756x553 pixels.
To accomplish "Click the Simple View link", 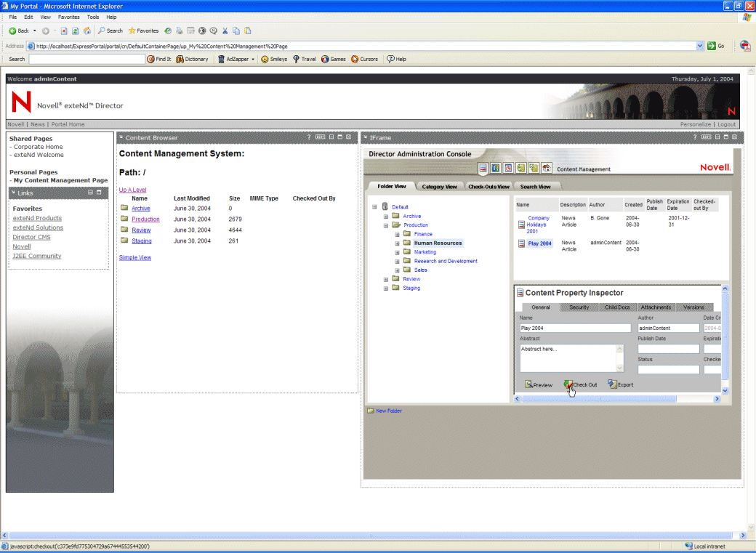I will (135, 257).
